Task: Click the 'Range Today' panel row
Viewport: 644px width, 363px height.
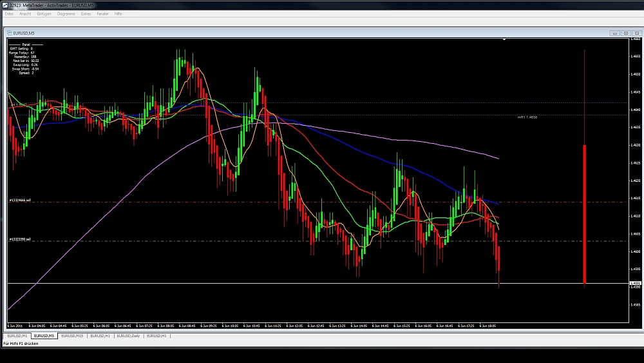Action: point(22,53)
